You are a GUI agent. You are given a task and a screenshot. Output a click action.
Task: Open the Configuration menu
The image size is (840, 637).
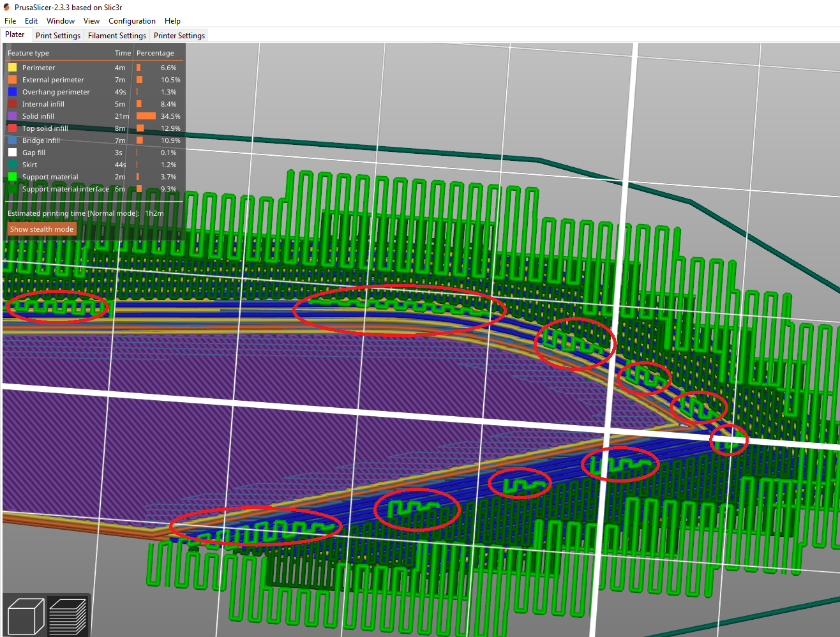pos(131,21)
